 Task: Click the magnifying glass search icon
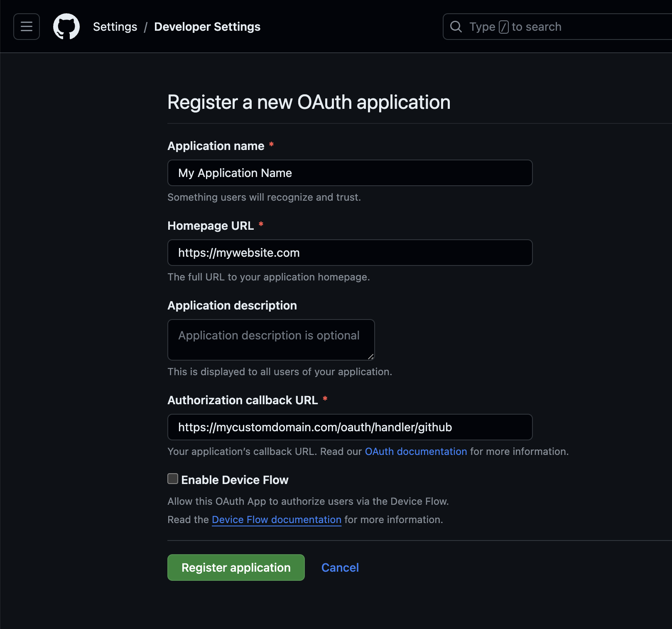(x=456, y=26)
